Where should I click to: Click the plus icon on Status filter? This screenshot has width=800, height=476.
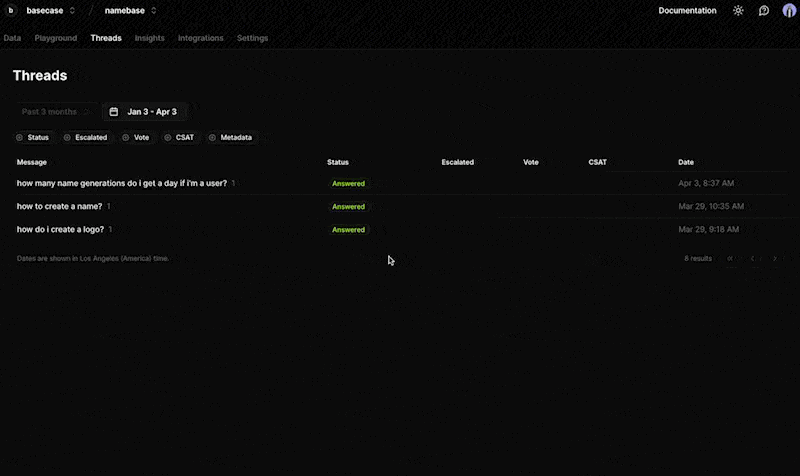pos(19,137)
